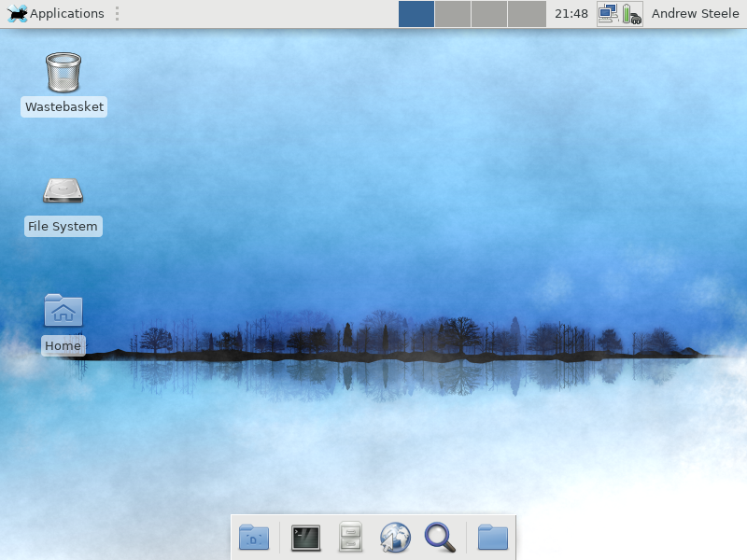Viewport: 747px width, 560px height.
Task: Select the Wastebasket desktop icon
Action: 63,73
